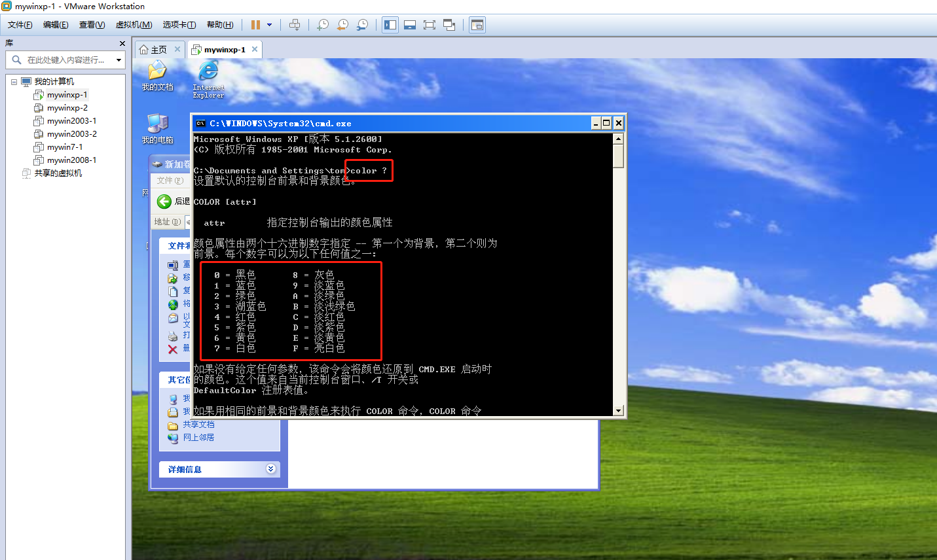Open the Internet Explorer desktop icon
This screenshot has height=560, width=937.
208,79
